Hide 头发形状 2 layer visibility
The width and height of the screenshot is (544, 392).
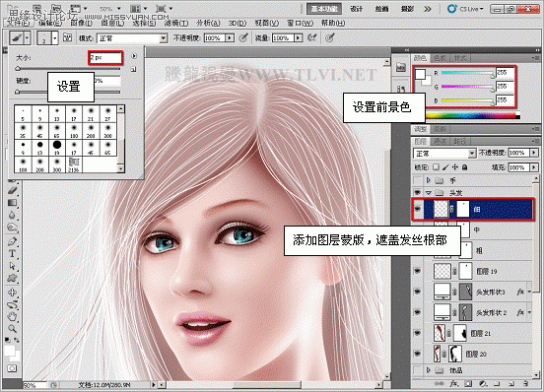point(418,312)
